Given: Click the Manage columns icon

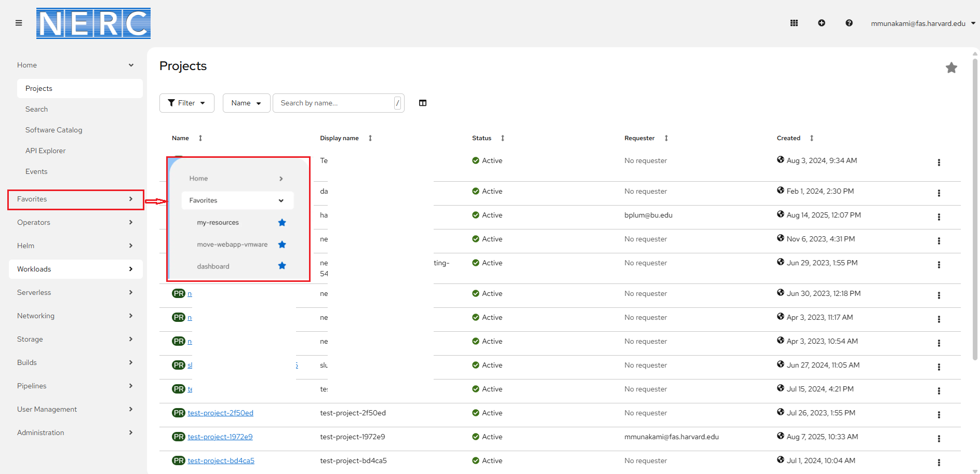Looking at the screenshot, I should pos(422,103).
